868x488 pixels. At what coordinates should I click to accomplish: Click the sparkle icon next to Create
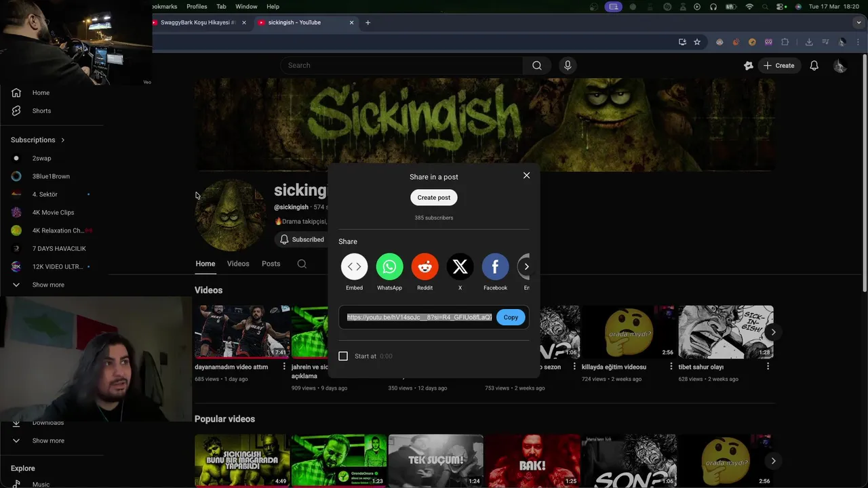click(748, 66)
